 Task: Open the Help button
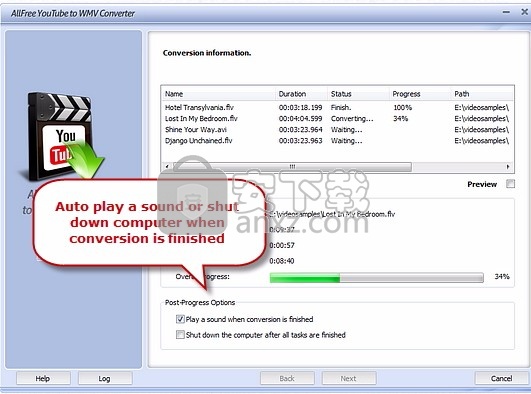[43, 378]
